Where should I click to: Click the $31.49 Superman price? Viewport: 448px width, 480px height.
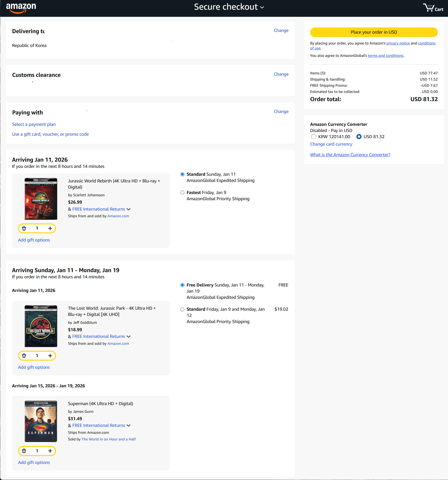75,419
